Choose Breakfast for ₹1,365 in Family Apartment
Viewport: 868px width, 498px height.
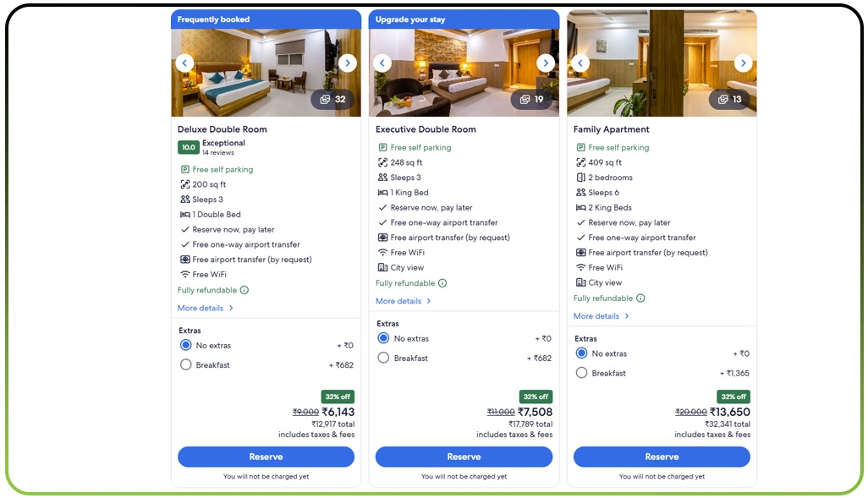[x=581, y=373]
